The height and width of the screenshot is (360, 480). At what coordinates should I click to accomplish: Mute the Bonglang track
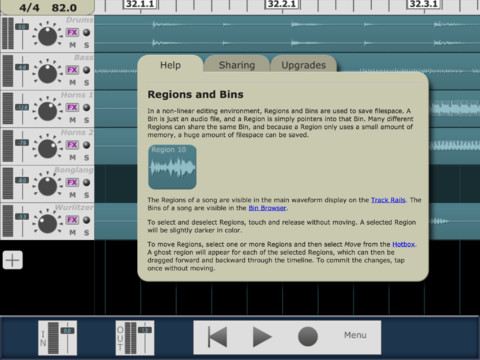(x=72, y=195)
